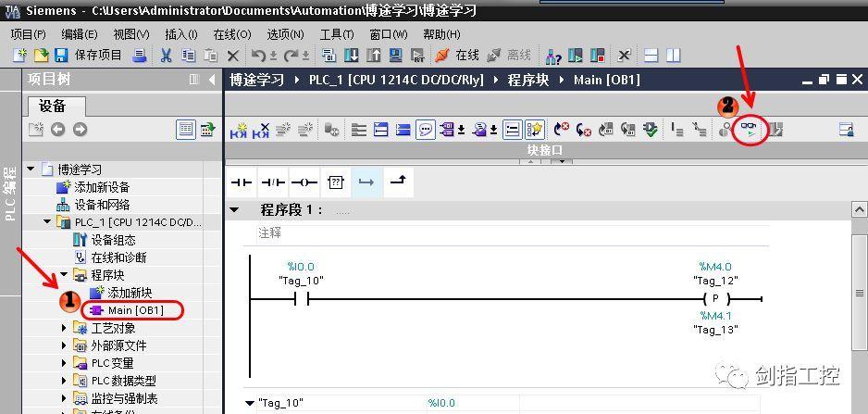Open the 在线(O) menu
The width and height of the screenshot is (868, 414).
[x=232, y=34]
